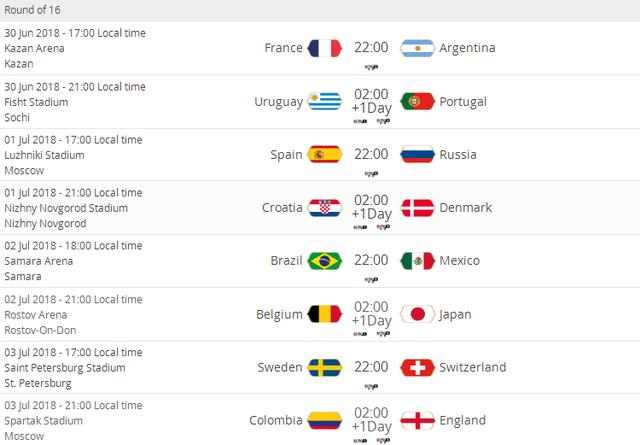Image resolution: width=640 pixels, height=445 pixels.
Task: Select the Spain flag icon
Action: point(324,154)
